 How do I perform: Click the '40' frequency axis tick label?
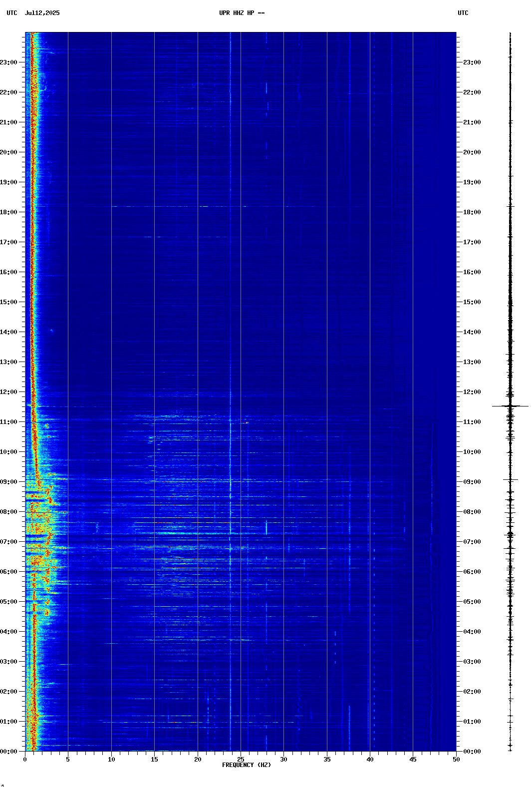370,760
